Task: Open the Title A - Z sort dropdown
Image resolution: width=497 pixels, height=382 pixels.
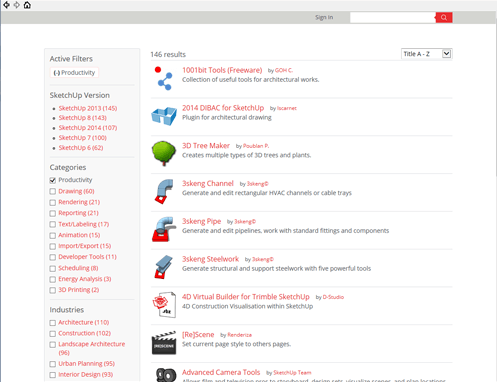Action: [426, 54]
